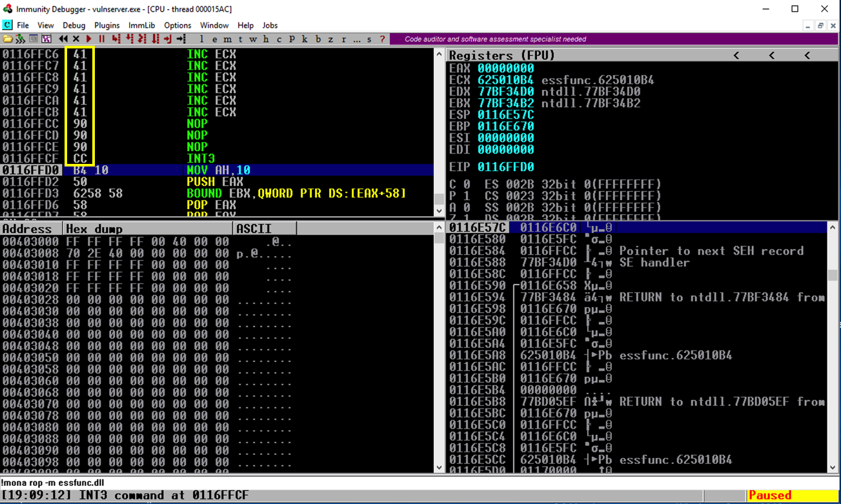Click the EBP register value 0116E670
This screenshot has height=504, width=841.
[506, 126]
